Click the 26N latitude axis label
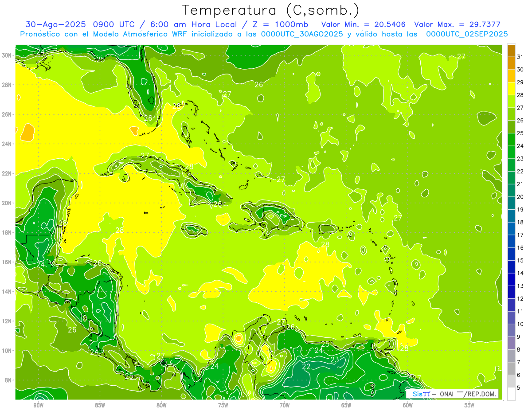This screenshot has width=532, height=411. pyautogui.click(x=7, y=114)
